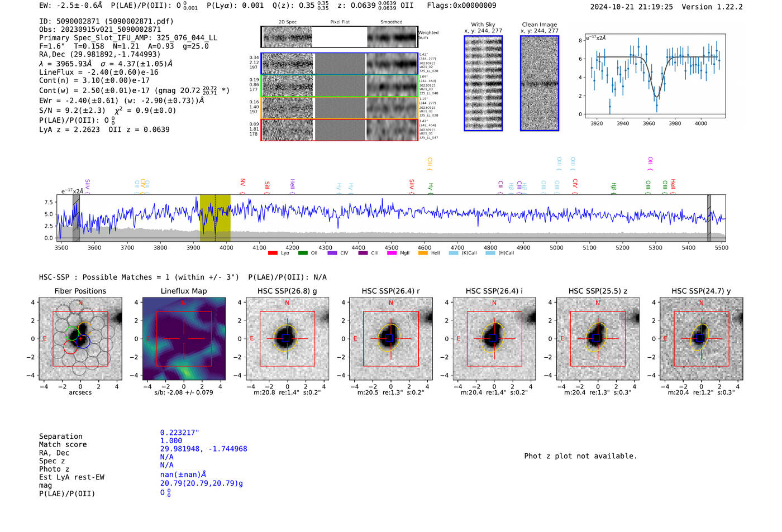The width and height of the screenshot is (782, 532).
Task: Click the 'Phot z plot not available' text
Action: coord(580,456)
